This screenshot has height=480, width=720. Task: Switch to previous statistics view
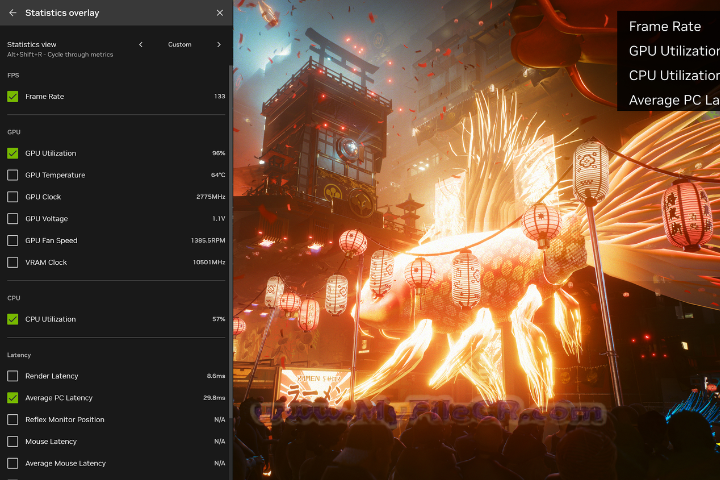pos(141,45)
